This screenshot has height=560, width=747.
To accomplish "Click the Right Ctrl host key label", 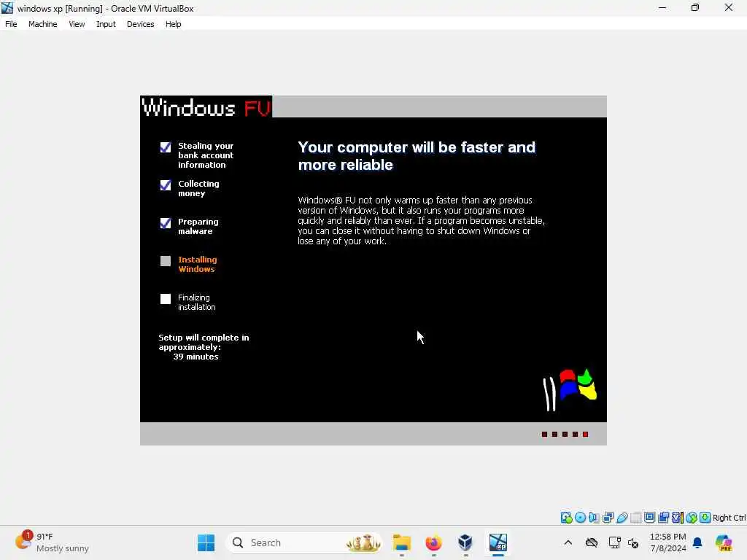I will pos(729,518).
